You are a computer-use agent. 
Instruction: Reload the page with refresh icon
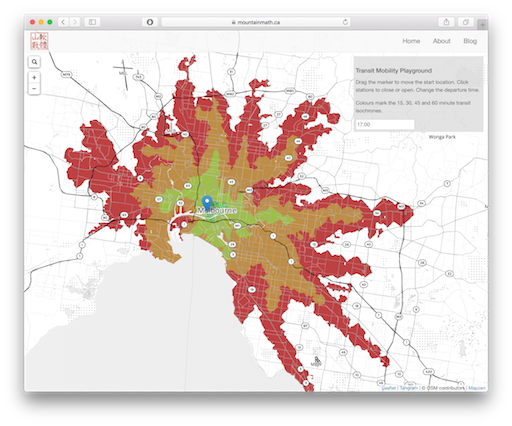pos(345,22)
